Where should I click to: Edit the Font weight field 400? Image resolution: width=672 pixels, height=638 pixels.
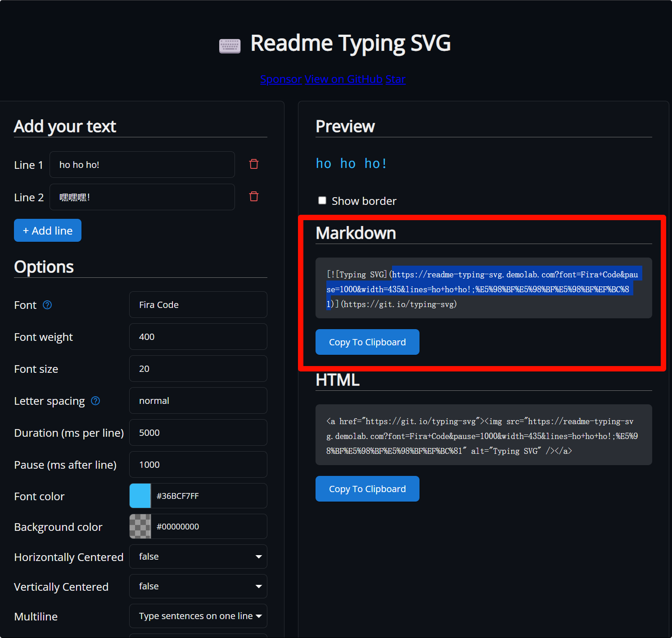pyautogui.click(x=198, y=337)
